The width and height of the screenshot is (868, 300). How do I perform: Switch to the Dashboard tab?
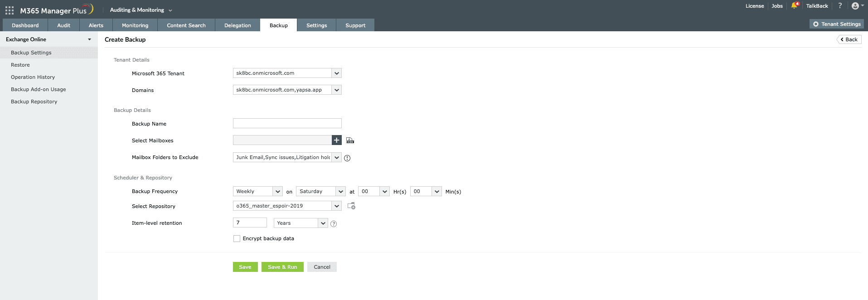pyautogui.click(x=25, y=25)
